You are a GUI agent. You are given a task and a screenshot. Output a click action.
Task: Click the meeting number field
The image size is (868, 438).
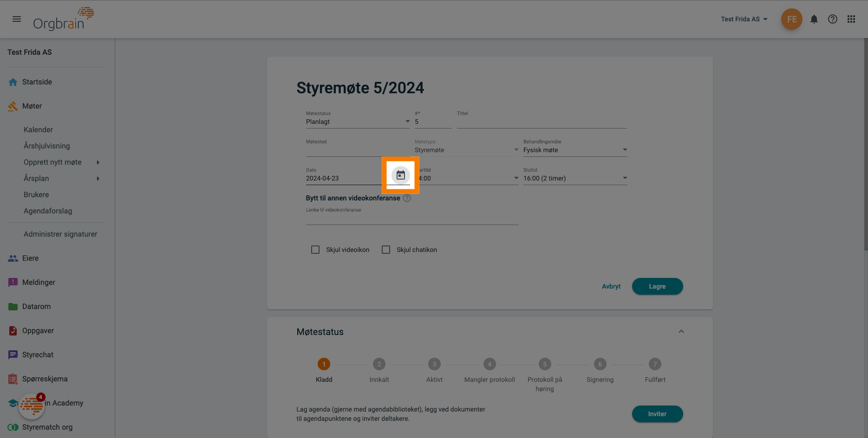click(433, 122)
